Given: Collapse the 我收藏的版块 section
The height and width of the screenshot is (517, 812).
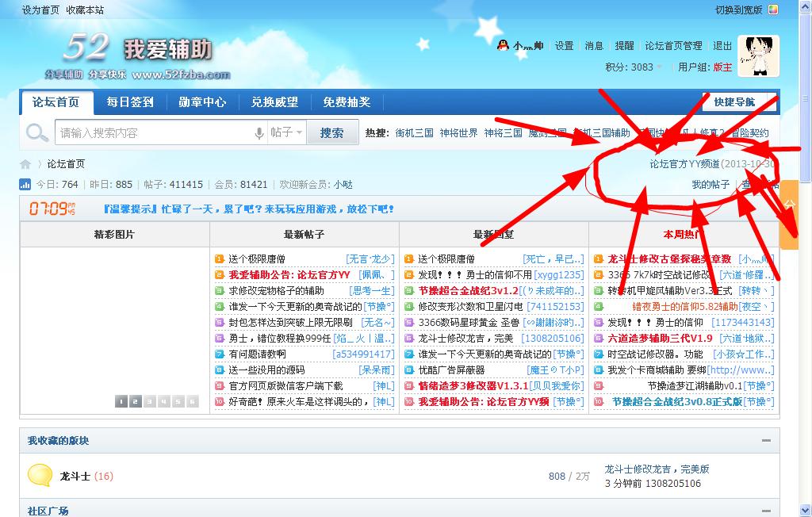Looking at the screenshot, I should (765, 441).
